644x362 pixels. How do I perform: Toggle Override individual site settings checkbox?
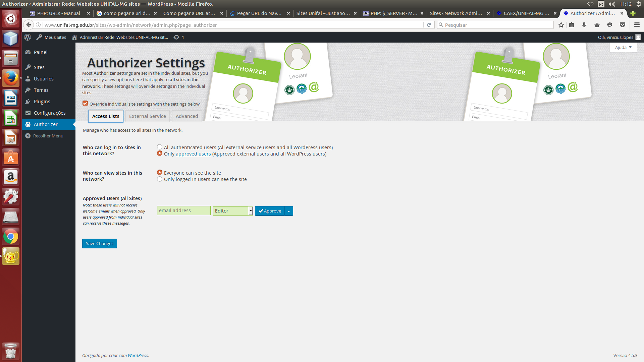pyautogui.click(x=85, y=104)
